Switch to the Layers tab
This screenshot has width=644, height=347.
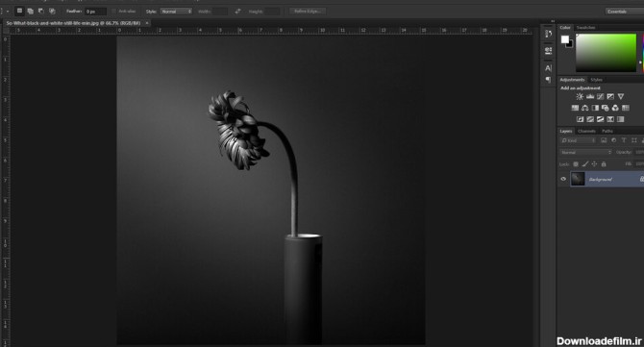click(x=566, y=131)
